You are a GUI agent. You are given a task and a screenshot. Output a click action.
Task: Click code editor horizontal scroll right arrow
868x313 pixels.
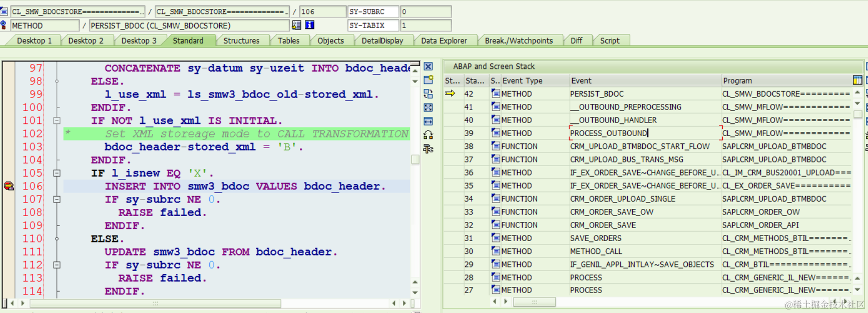[x=404, y=303]
